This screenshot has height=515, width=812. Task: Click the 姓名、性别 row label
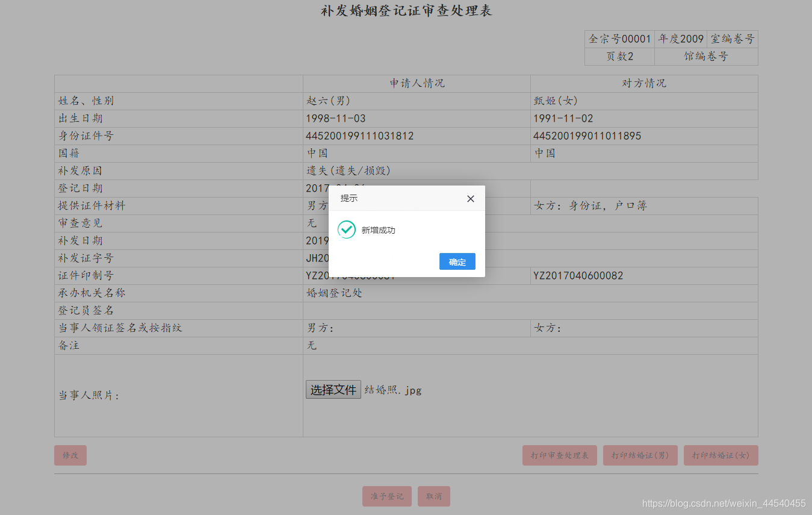click(86, 101)
